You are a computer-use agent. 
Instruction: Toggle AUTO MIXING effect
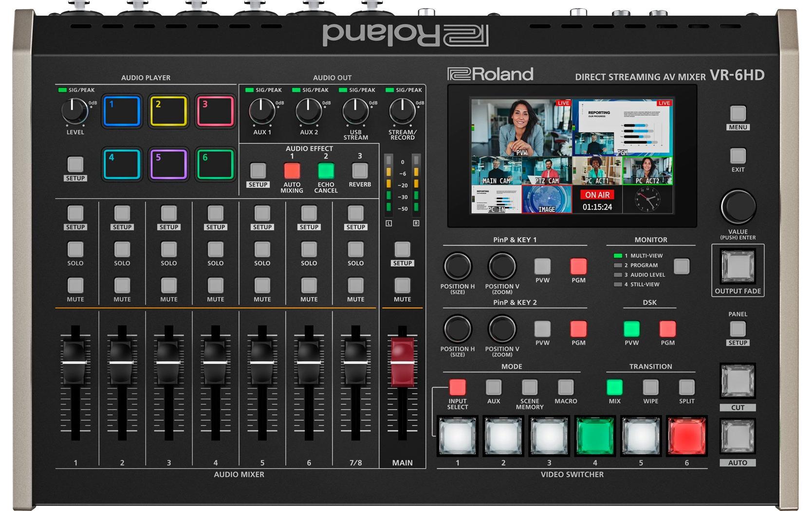(292, 170)
